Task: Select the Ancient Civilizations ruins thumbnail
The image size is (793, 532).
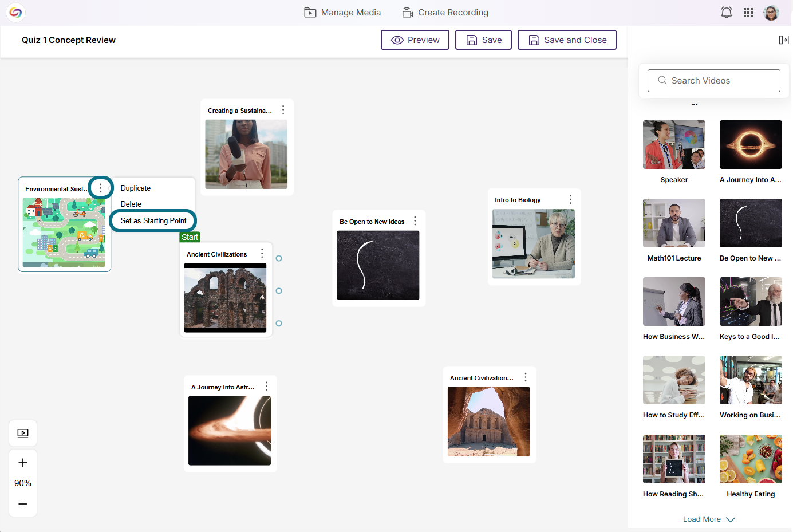Action: tap(225, 298)
